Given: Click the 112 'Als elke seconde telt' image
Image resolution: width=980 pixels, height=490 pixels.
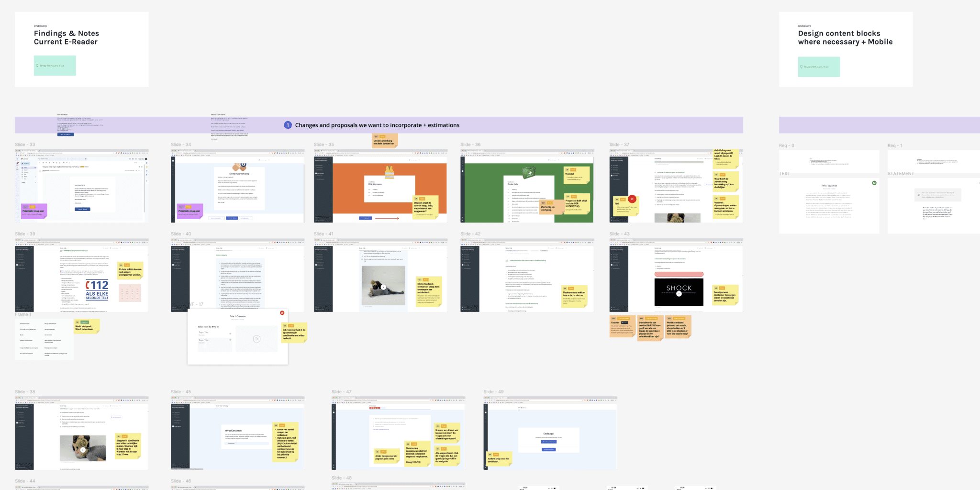Looking at the screenshot, I should click(x=97, y=290).
